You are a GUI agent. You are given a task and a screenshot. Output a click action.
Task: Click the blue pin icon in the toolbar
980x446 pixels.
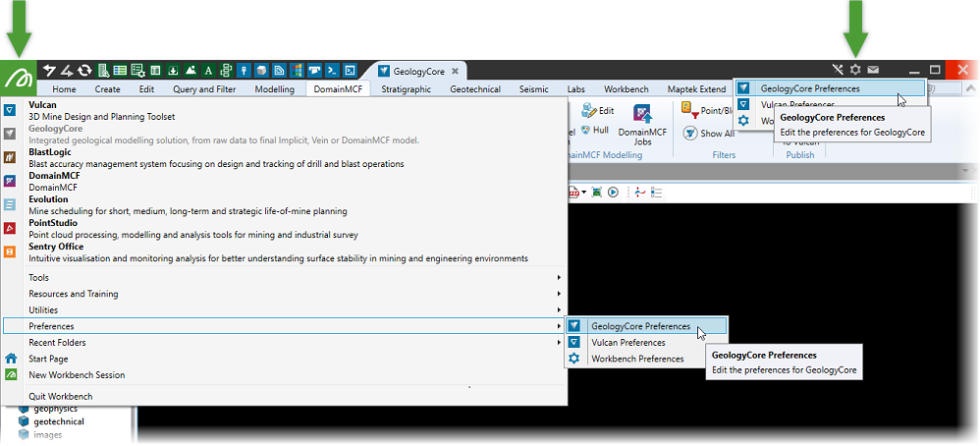(244, 70)
